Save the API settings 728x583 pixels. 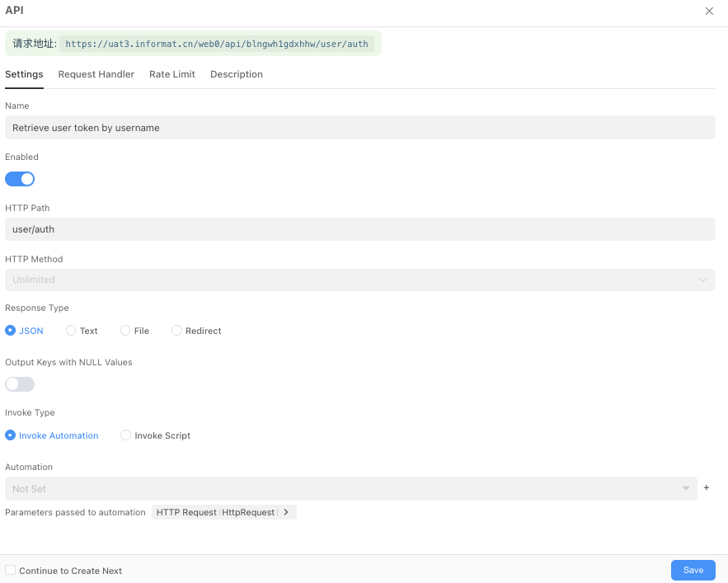[692, 570]
